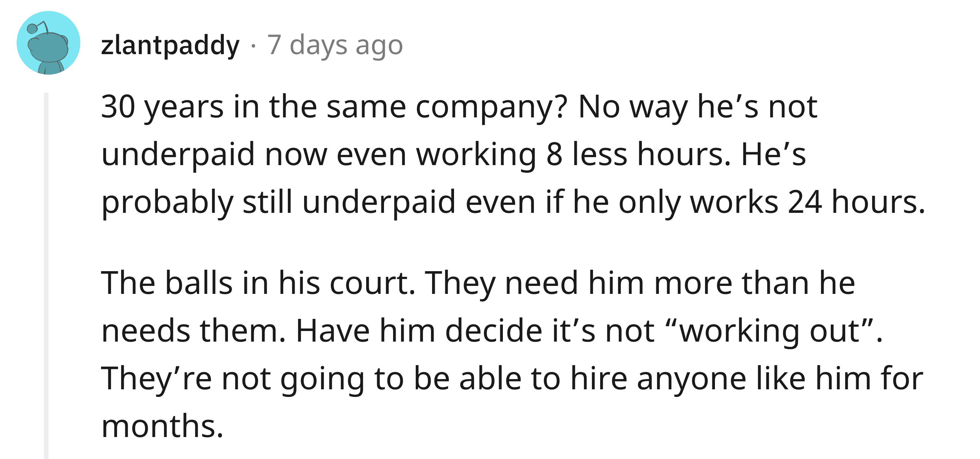
Task: Click zlantpaddy's Snoo avatar icon
Action: (x=48, y=43)
